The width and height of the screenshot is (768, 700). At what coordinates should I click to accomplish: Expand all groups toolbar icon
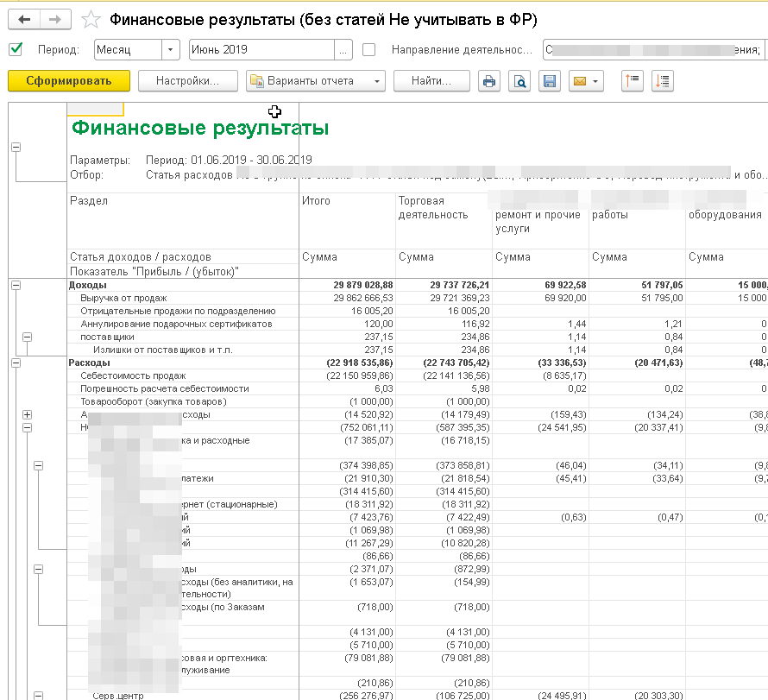pos(663,81)
